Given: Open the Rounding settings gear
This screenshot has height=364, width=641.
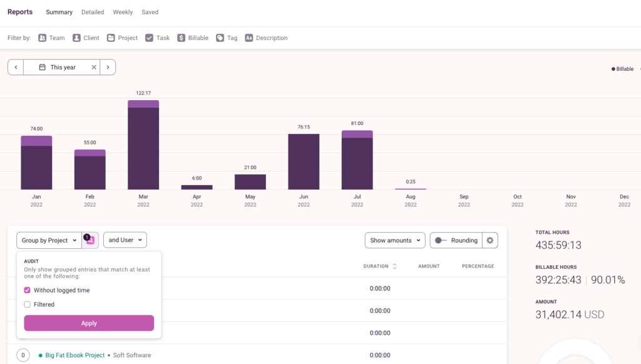Looking at the screenshot, I should pyautogui.click(x=490, y=240).
